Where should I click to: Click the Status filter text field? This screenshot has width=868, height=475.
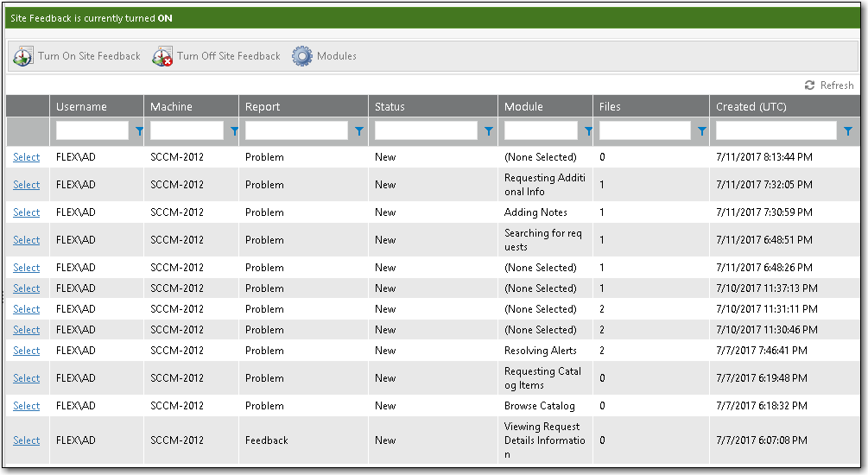pos(426,131)
